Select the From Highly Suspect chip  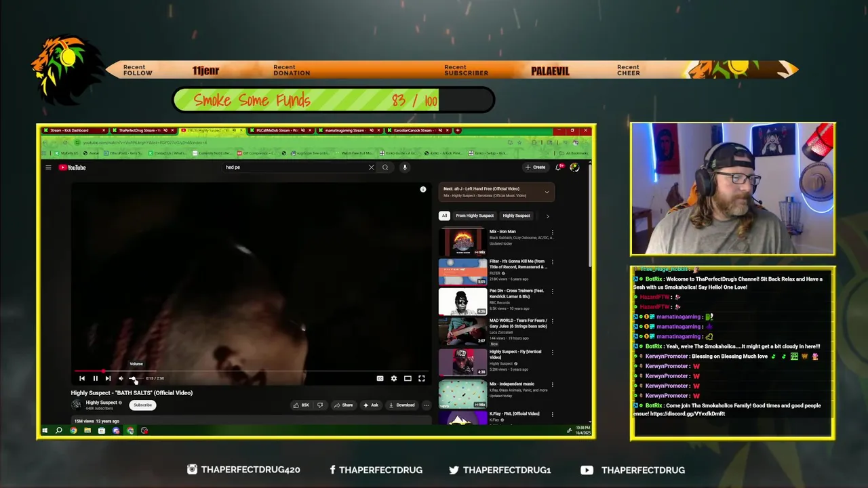click(475, 216)
